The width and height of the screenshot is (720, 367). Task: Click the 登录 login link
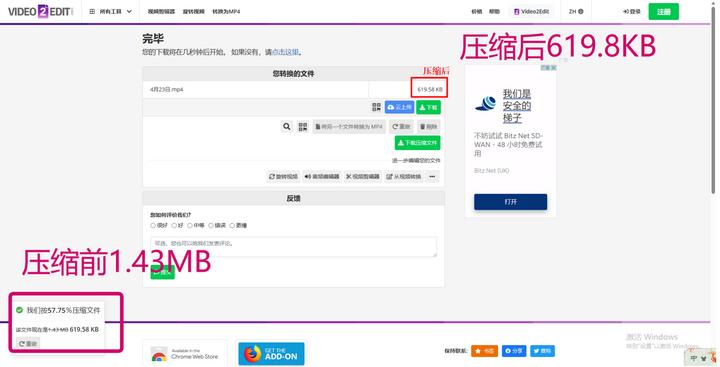(632, 11)
